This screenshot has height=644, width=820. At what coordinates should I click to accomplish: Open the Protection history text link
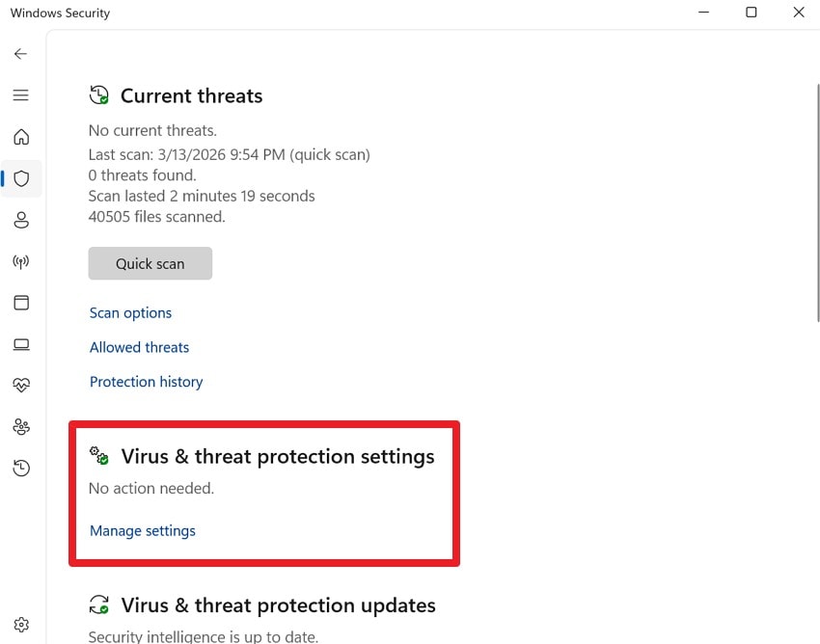tap(146, 382)
